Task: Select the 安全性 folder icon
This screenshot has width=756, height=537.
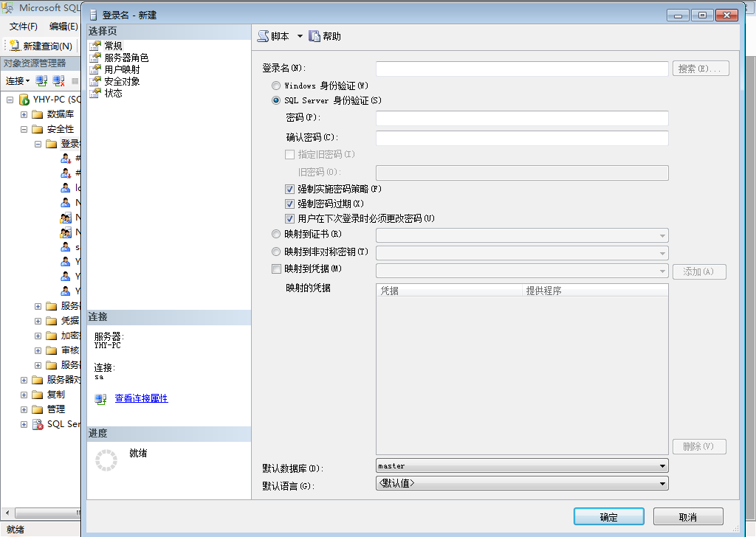Action: point(37,129)
